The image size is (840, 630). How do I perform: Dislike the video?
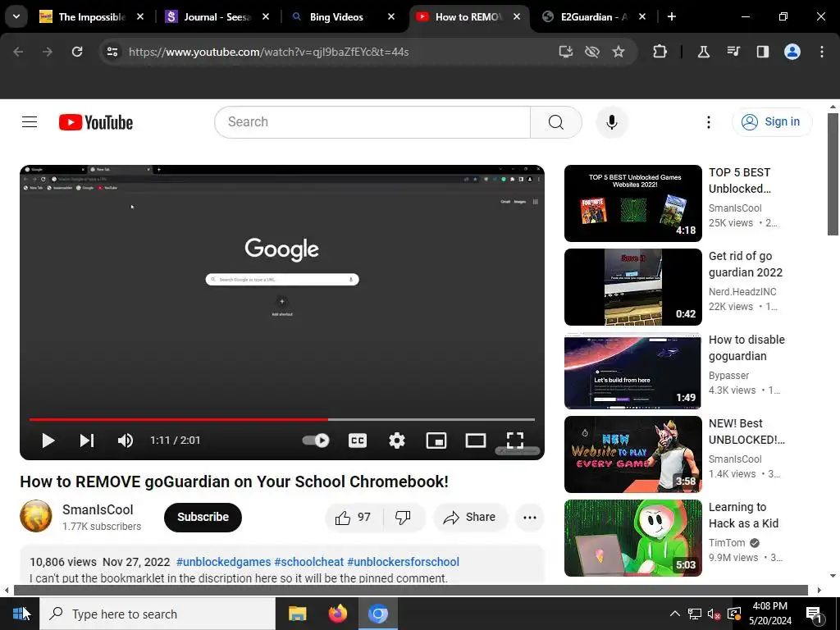tap(404, 518)
